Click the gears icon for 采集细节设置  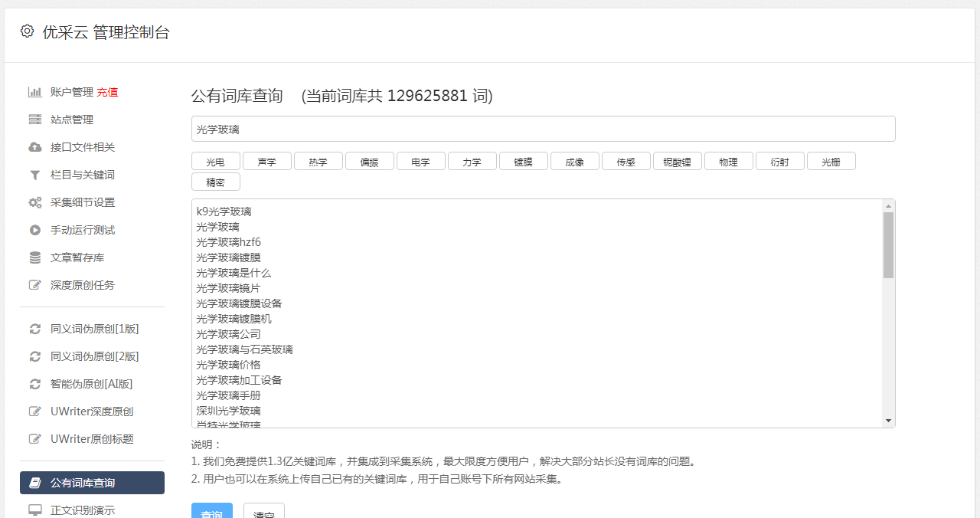[x=34, y=202]
